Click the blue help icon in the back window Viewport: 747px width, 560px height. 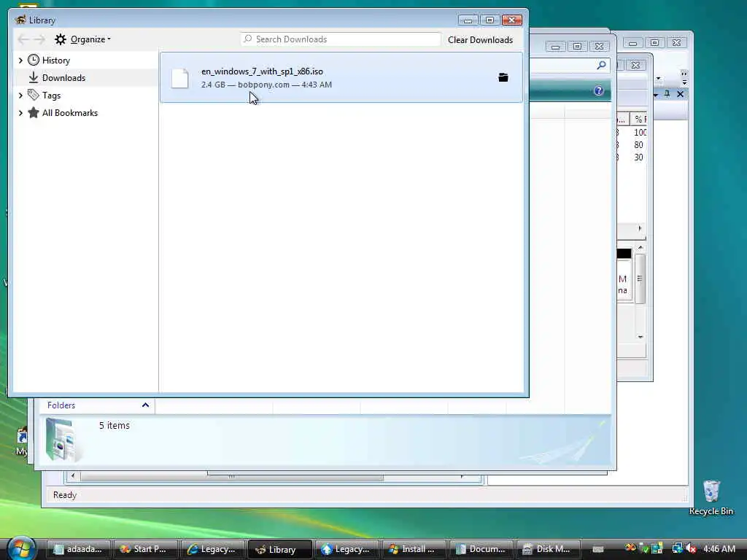click(x=599, y=91)
